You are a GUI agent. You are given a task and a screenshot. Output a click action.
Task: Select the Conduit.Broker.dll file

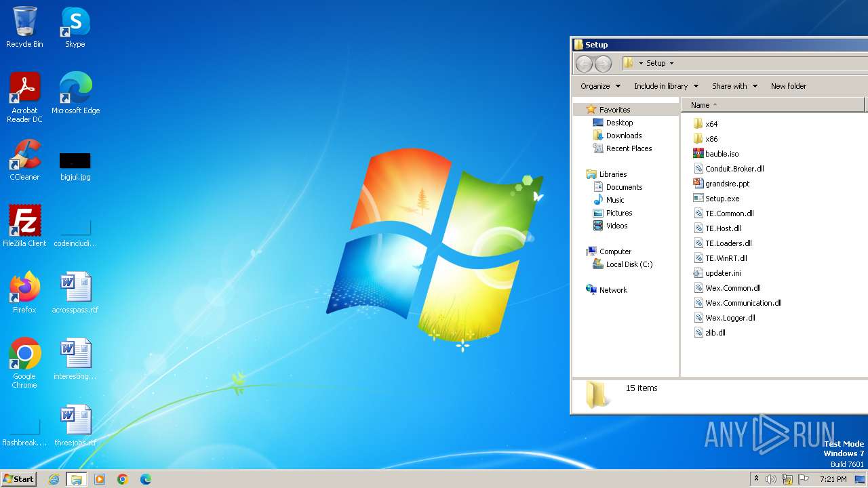734,169
